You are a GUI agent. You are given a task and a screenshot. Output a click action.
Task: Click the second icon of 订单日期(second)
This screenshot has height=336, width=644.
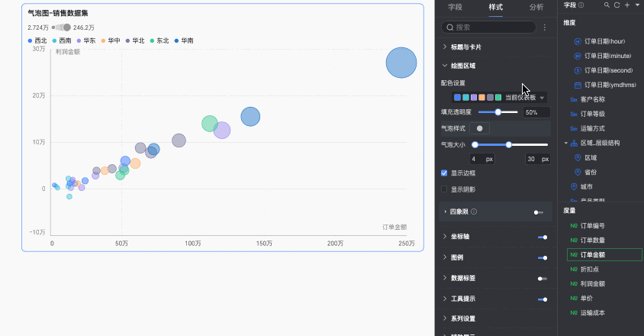pos(578,70)
